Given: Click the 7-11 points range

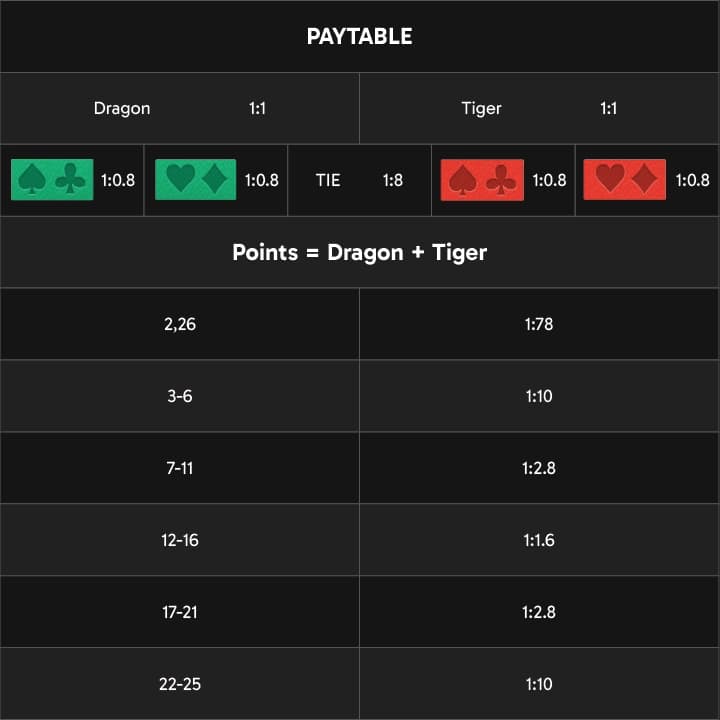Looking at the screenshot, I should [x=180, y=468].
